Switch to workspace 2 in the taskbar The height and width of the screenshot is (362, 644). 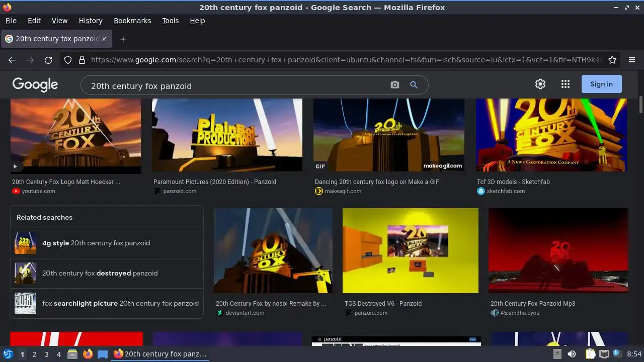[34, 354]
